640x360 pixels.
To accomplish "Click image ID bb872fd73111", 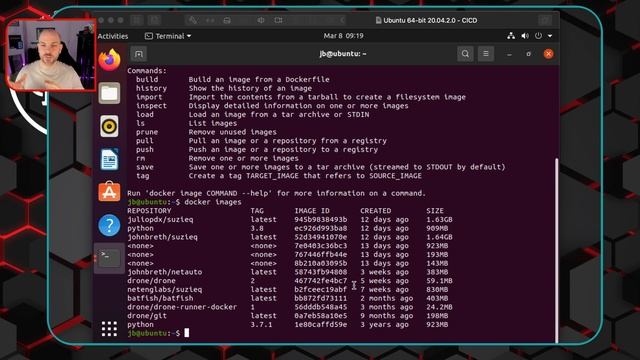I will tap(321, 298).
